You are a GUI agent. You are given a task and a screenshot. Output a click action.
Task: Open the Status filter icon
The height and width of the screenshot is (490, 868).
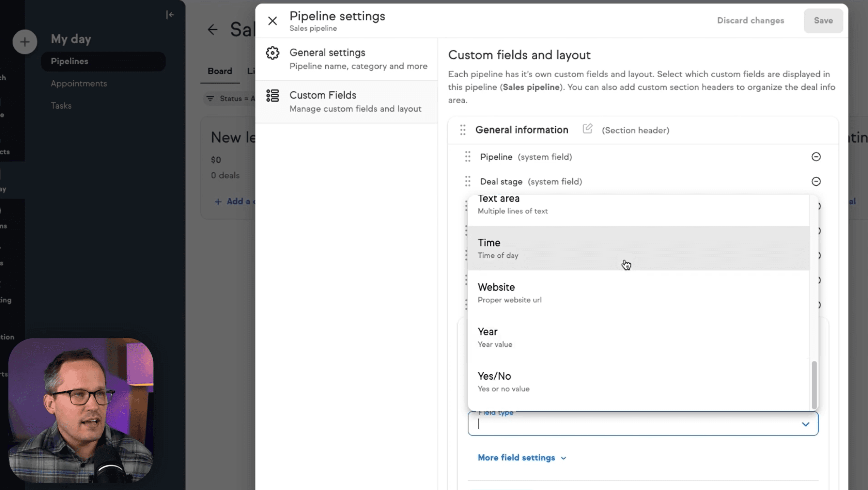pos(211,98)
